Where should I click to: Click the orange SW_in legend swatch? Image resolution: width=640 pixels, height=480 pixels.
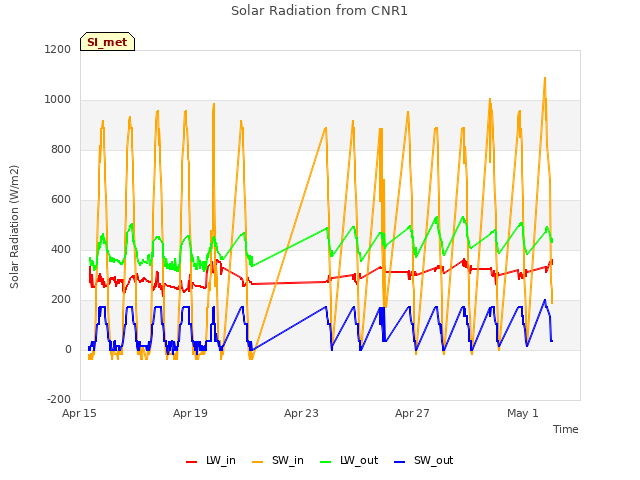coord(258,462)
